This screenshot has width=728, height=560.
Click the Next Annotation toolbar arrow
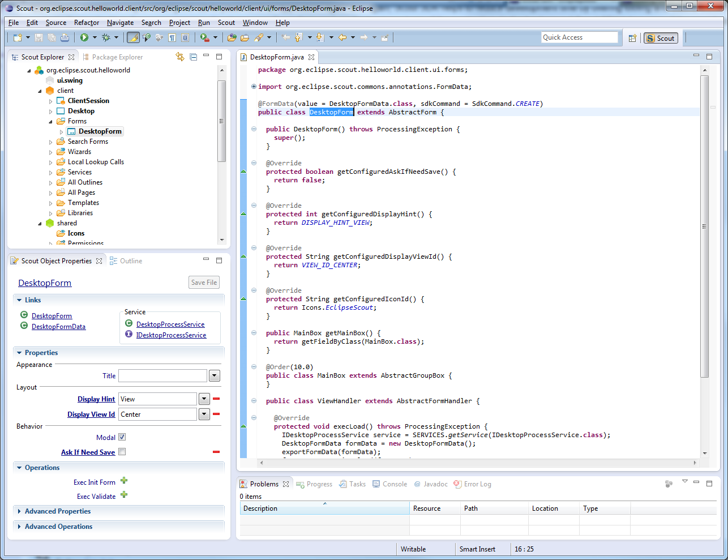(320, 37)
